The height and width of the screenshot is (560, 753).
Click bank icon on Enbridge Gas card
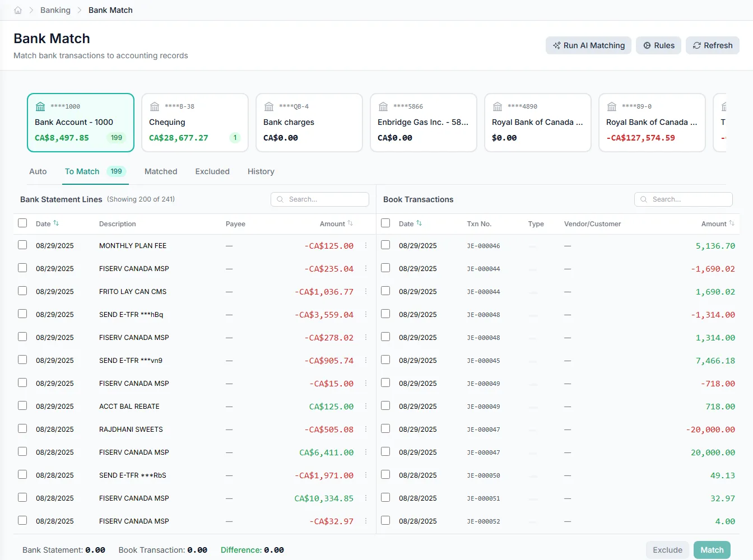pos(383,106)
